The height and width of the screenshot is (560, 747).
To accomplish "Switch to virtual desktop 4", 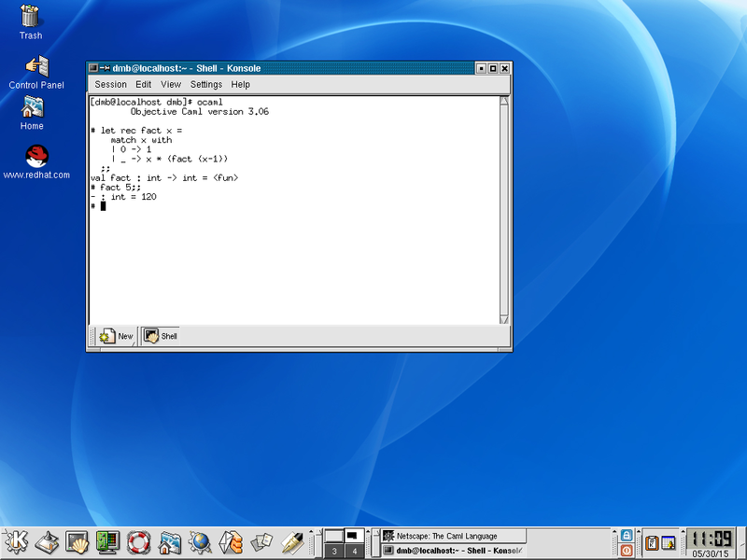I will click(x=354, y=551).
